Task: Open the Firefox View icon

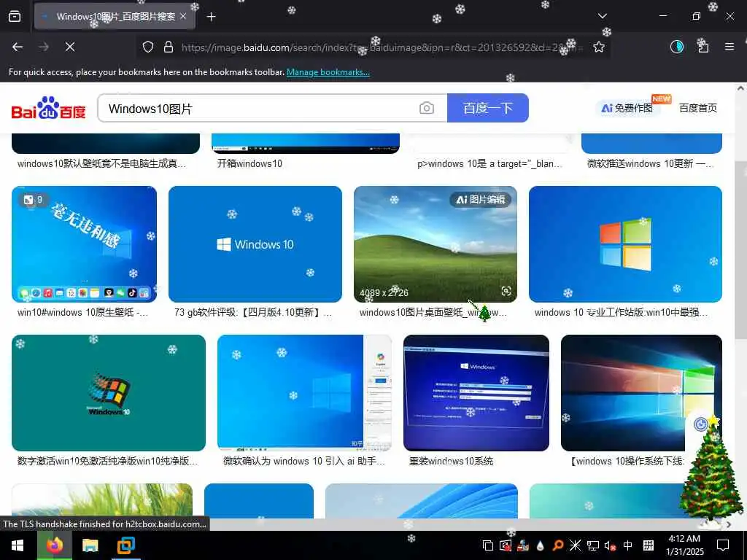Action: point(15,17)
